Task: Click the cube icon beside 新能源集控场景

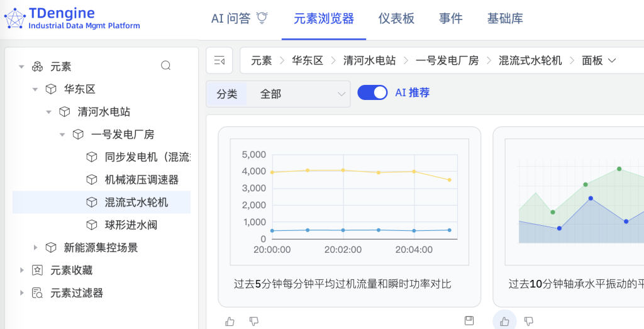Action: (51, 247)
